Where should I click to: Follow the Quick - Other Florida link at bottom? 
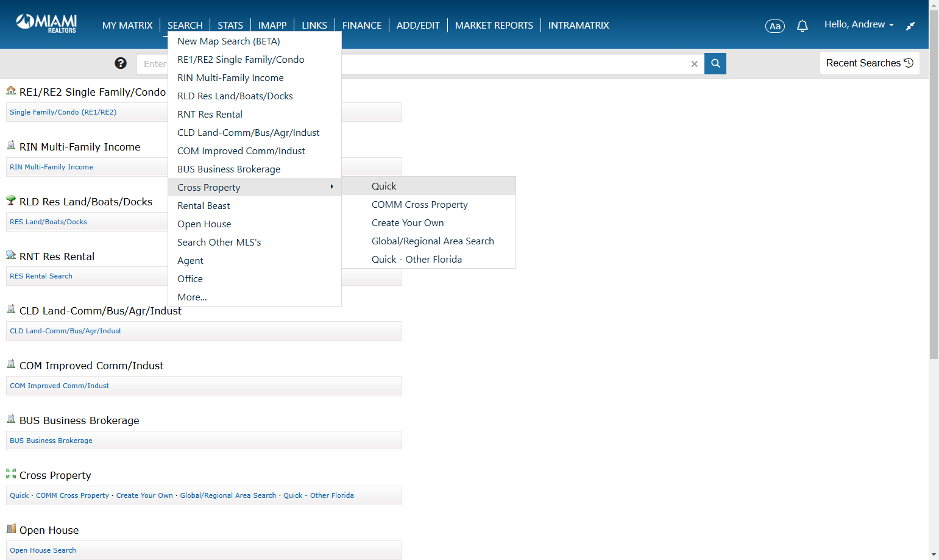(319, 495)
